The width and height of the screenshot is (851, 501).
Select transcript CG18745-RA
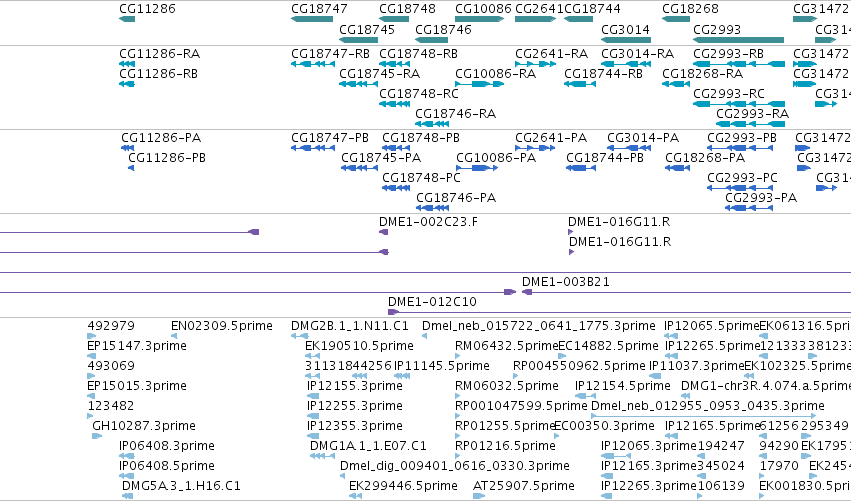click(380, 74)
